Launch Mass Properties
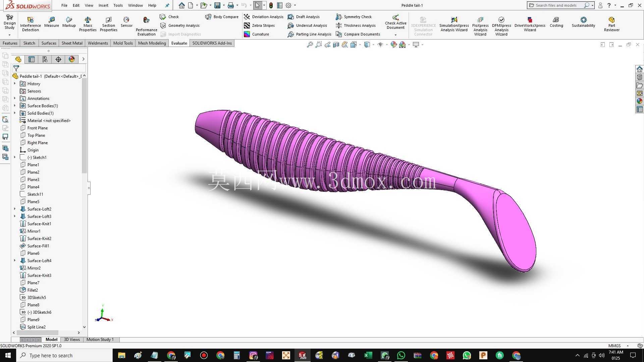The width and height of the screenshot is (644, 362). point(88,24)
